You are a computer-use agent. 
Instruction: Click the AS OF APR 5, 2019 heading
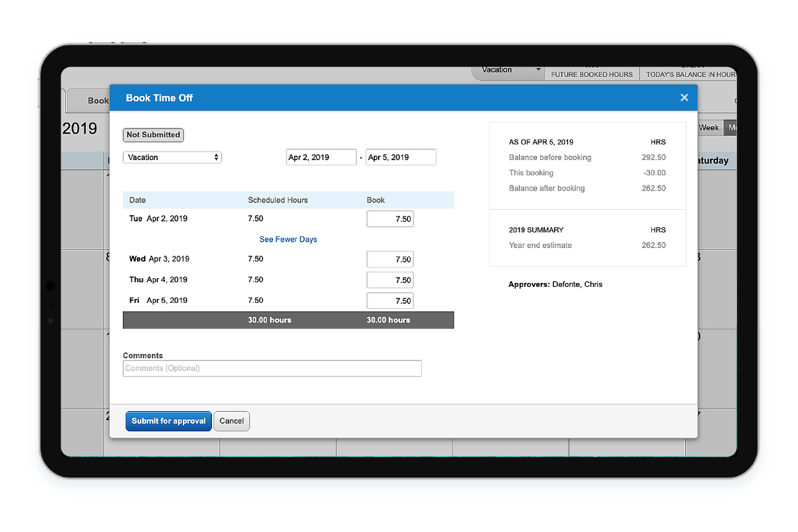542,142
